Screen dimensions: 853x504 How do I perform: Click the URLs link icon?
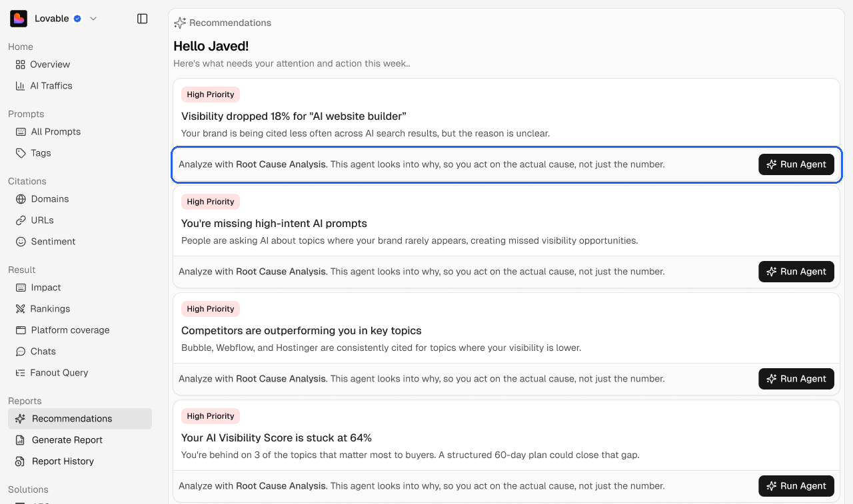pos(21,220)
